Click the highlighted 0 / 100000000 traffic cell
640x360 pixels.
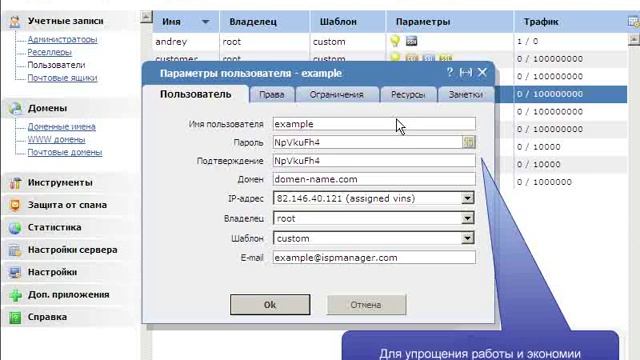click(570, 94)
